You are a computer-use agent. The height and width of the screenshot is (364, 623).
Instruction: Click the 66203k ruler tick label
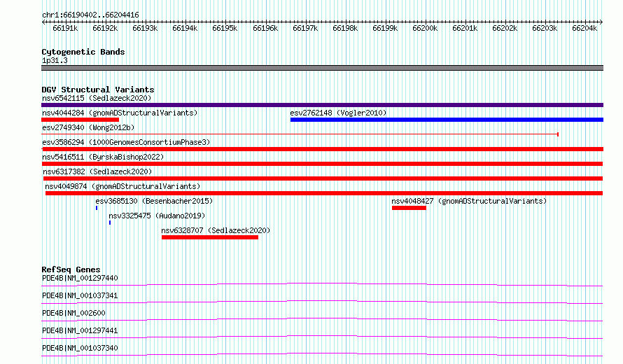(x=545, y=28)
